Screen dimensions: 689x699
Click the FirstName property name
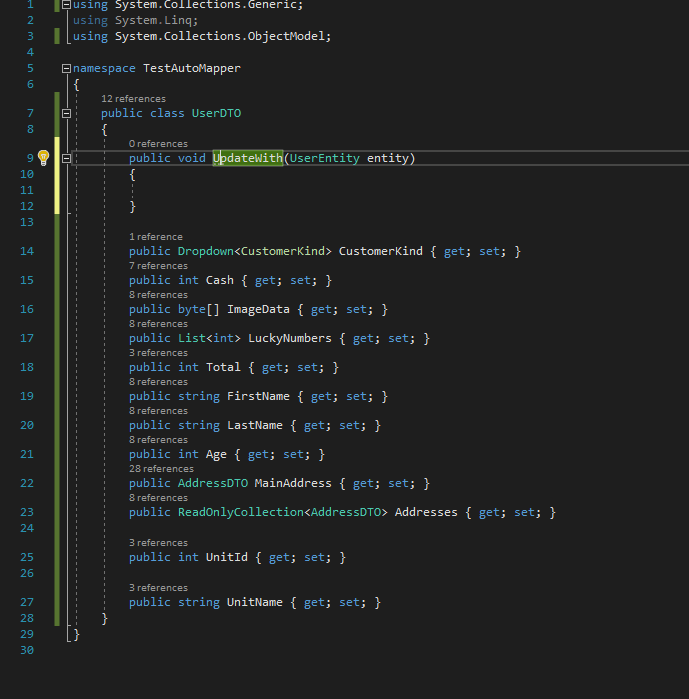pyautogui.click(x=258, y=396)
